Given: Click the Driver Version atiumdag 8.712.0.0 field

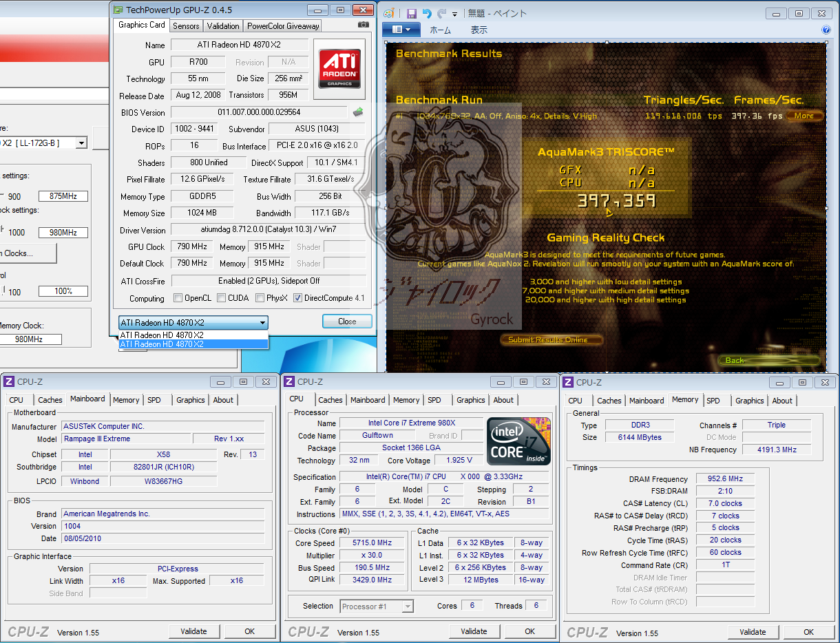Looking at the screenshot, I should click(x=267, y=229).
